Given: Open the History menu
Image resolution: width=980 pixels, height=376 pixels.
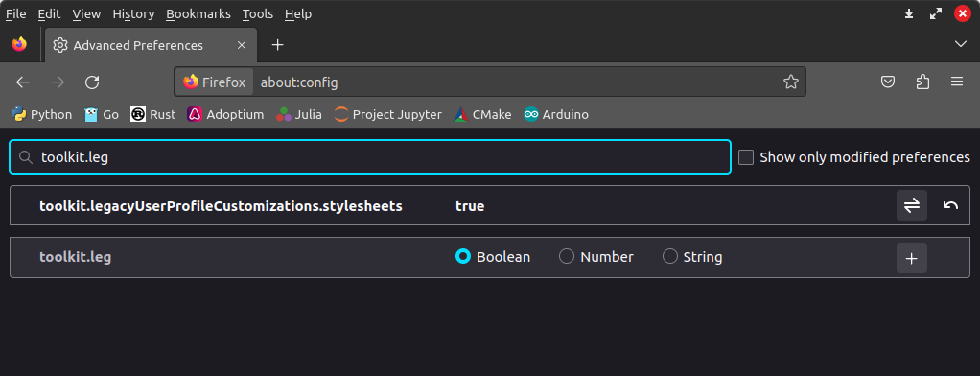Looking at the screenshot, I should pyautogui.click(x=133, y=13).
